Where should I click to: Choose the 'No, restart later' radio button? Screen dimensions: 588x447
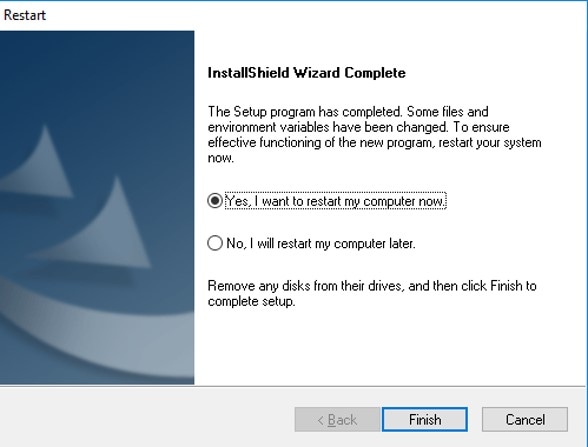tap(215, 243)
